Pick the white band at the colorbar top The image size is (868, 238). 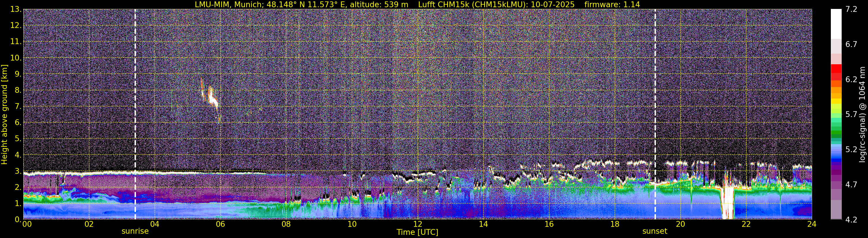(x=836, y=24)
